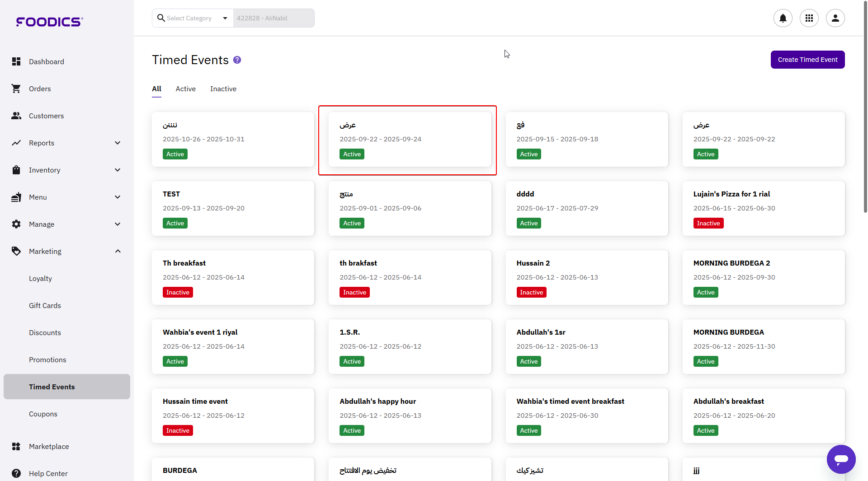Switch to the Active tab
This screenshot has height=481, width=868.
[185, 89]
